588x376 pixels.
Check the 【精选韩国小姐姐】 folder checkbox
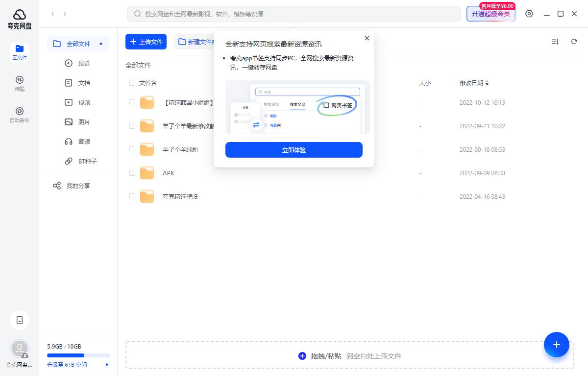(x=132, y=102)
